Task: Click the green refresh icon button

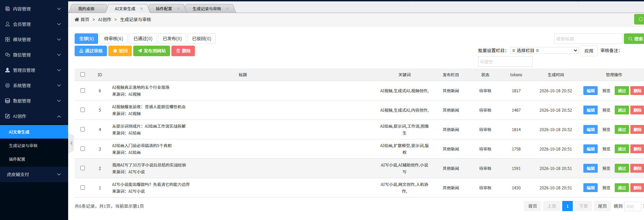Action: 640,19
